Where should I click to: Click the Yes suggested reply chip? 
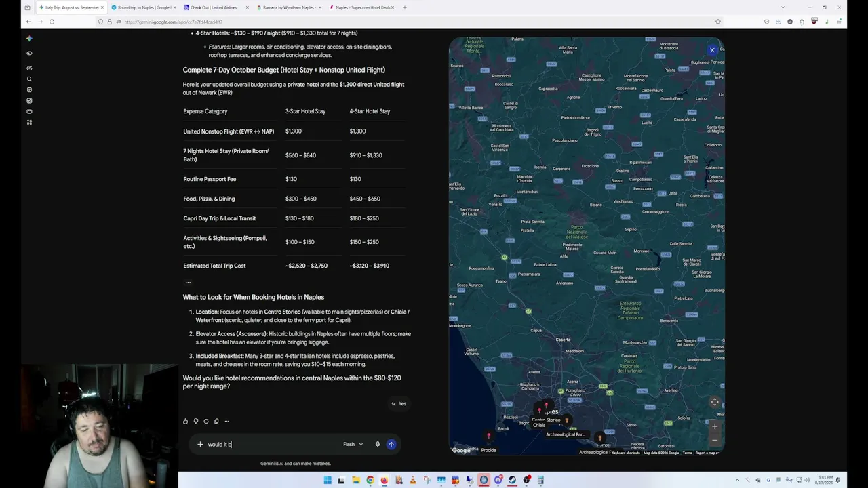click(x=399, y=403)
